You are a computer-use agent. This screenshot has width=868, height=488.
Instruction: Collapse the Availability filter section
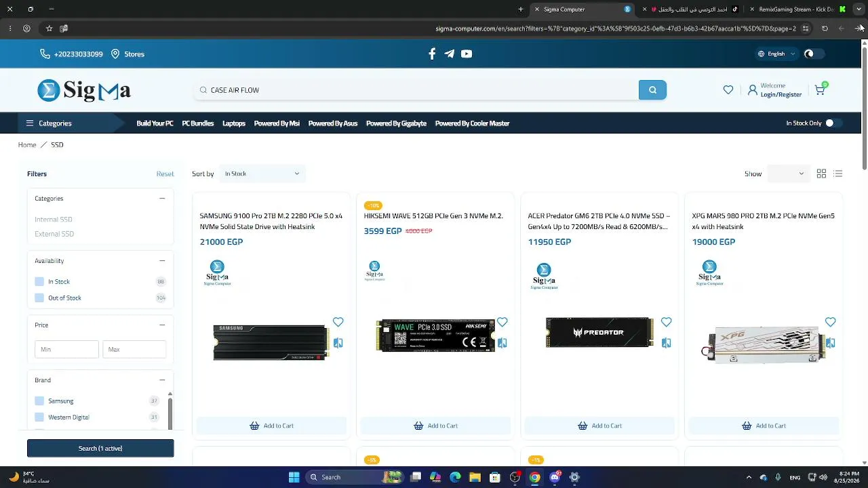pyautogui.click(x=162, y=261)
